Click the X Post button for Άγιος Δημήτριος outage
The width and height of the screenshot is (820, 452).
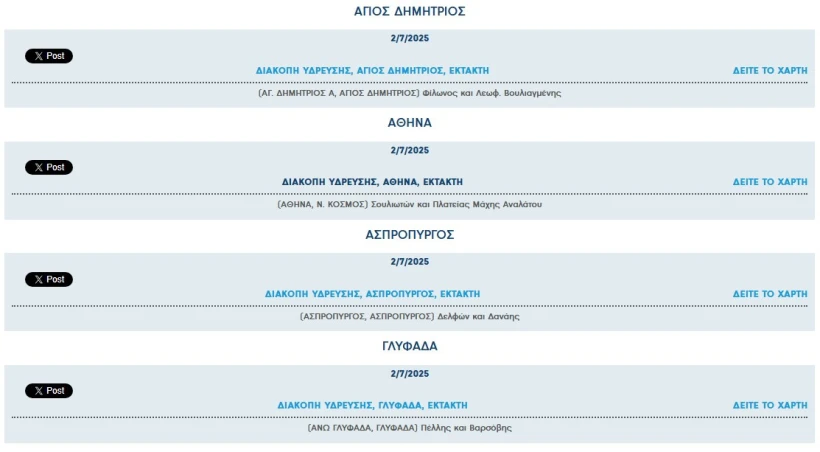click(x=49, y=56)
